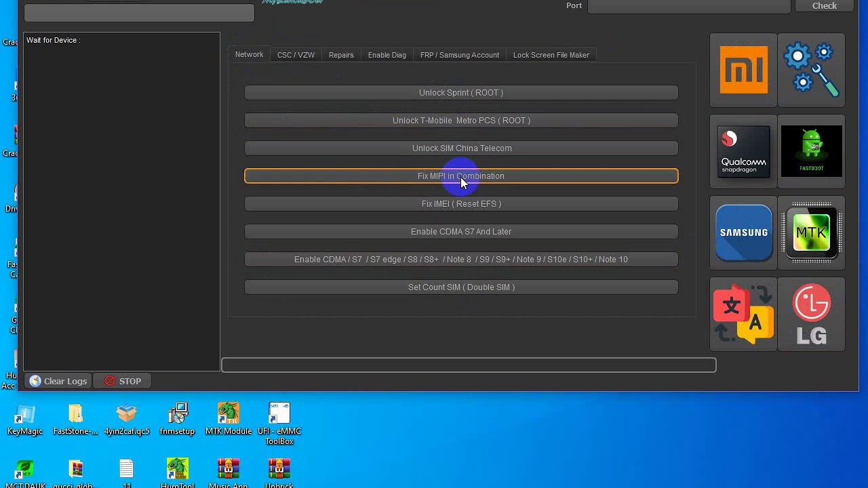Open the Unbrick desktop archive
This screenshot has width=868, height=488.
click(x=279, y=474)
